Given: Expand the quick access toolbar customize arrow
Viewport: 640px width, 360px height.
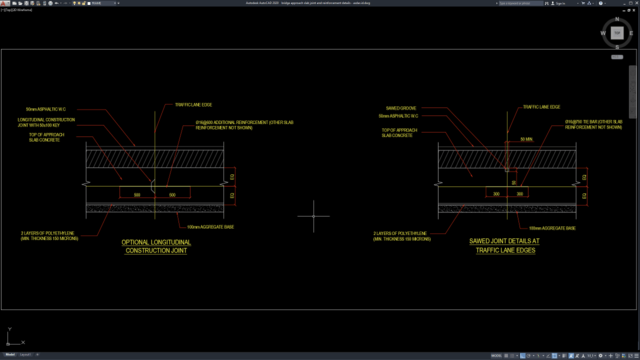Looking at the screenshot, I should (x=118, y=3).
